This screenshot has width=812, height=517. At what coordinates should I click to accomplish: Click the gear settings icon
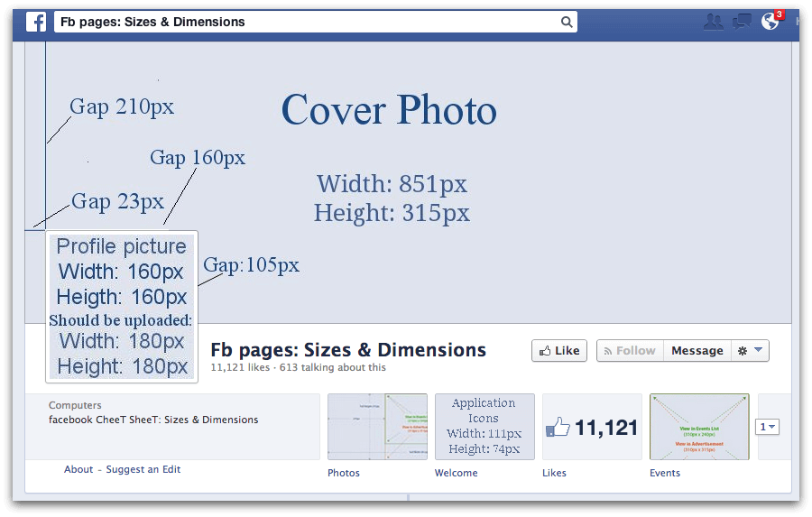point(743,351)
